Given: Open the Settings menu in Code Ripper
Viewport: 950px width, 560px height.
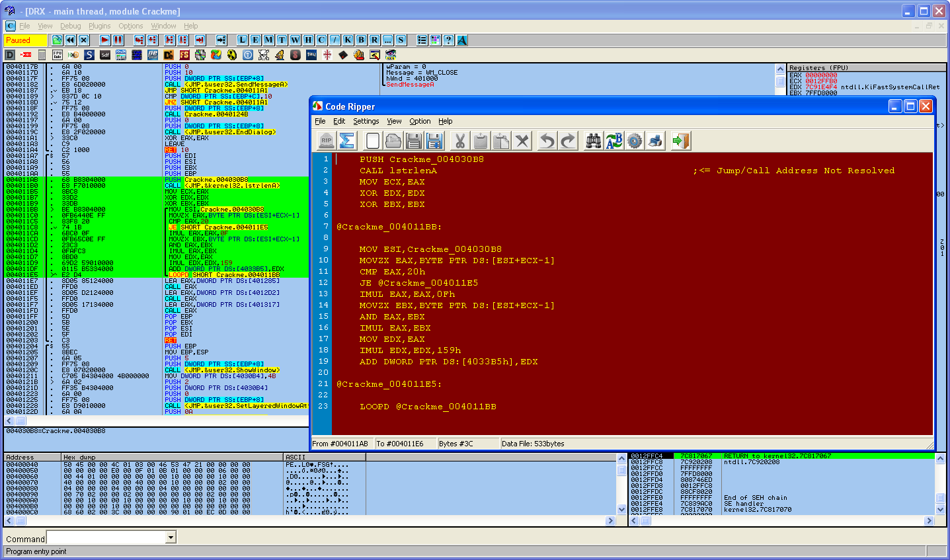Looking at the screenshot, I should click(366, 121).
